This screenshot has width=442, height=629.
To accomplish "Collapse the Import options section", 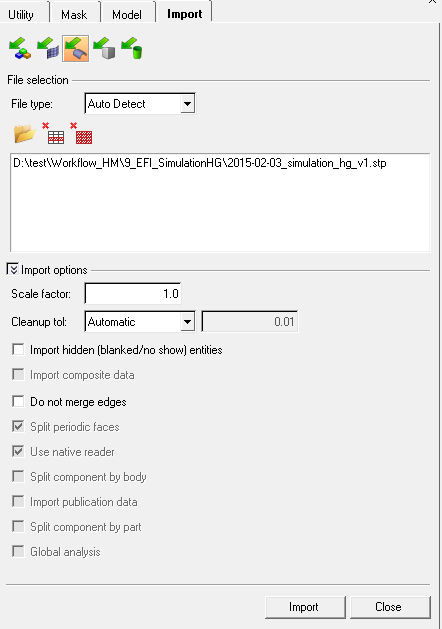I will (12, 269).
